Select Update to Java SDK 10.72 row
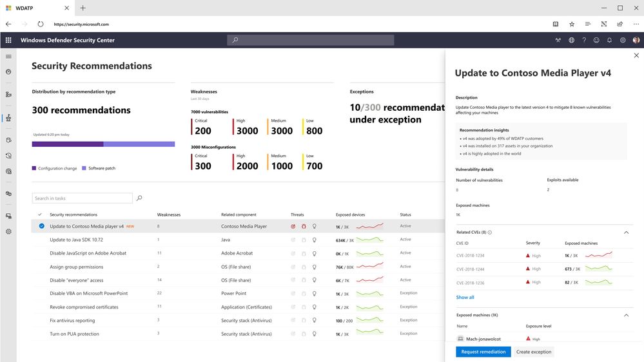This screenshot has width=644, height=362. (239, 240)
